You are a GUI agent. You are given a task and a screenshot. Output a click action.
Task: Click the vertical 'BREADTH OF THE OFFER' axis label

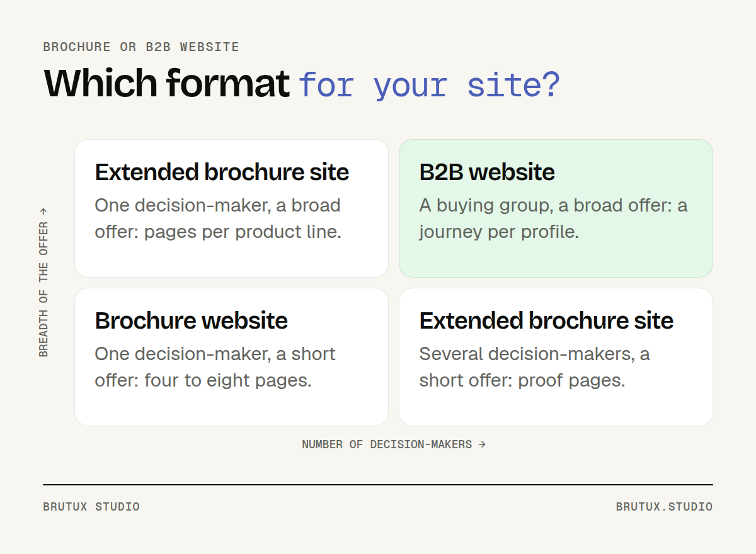(x=43, y=283)
